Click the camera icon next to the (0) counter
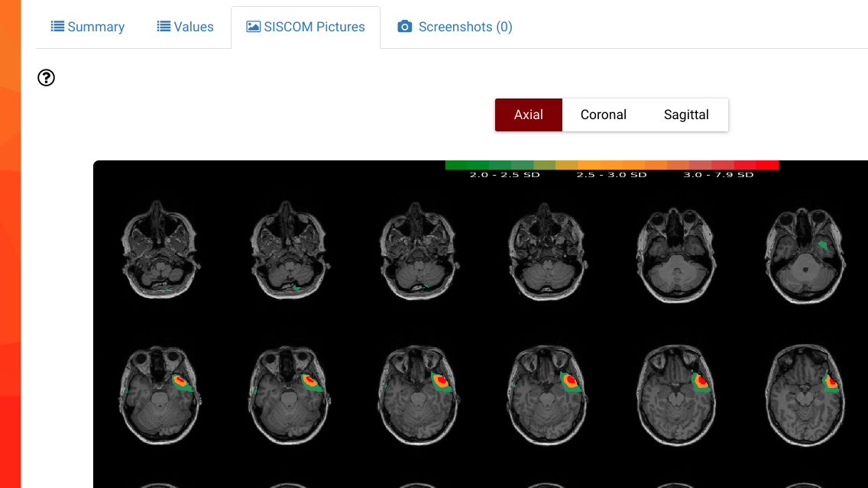 pyautogui.click(x=404, y=26)
